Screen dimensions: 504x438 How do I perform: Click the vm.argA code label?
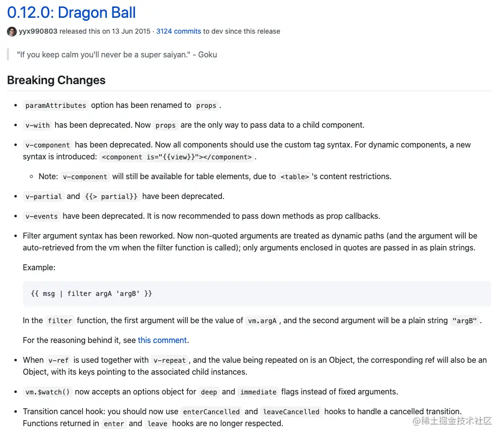click(x=262, y=321)
